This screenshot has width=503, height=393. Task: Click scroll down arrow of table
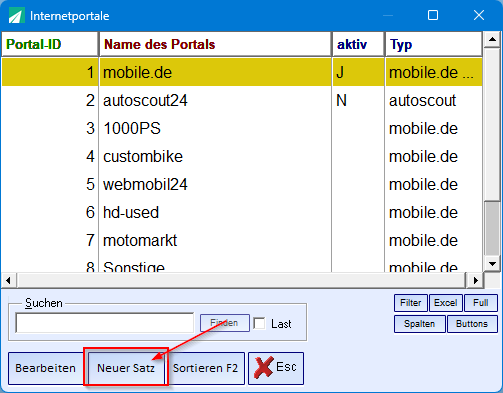(492, 264)
